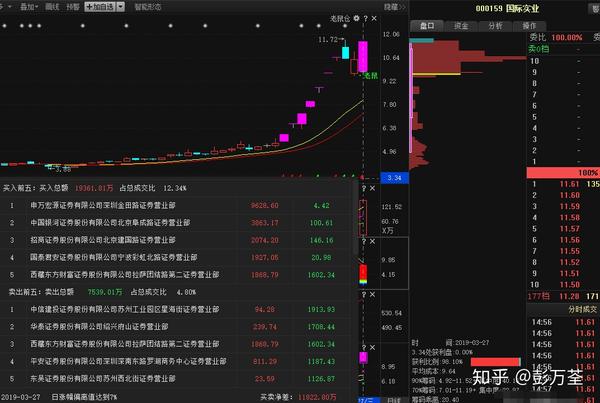Screen dimensions: 600x403
Task: Click buy amount 3863.17
Action: tap(264, 223)
